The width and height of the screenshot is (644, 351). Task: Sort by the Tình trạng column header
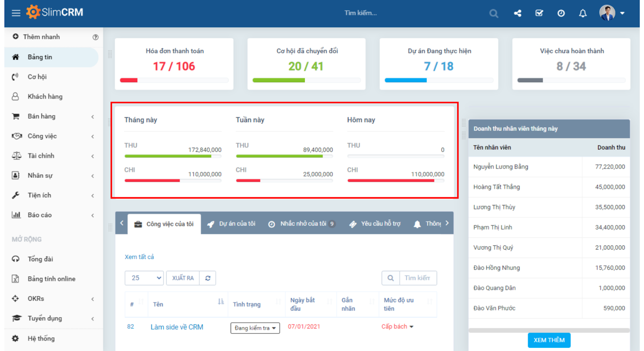(256, 304)
